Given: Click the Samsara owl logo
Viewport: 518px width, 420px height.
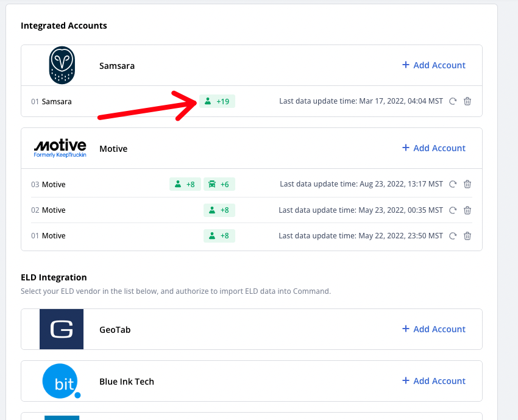Looking at the screenshot, I should click(62, 65).
